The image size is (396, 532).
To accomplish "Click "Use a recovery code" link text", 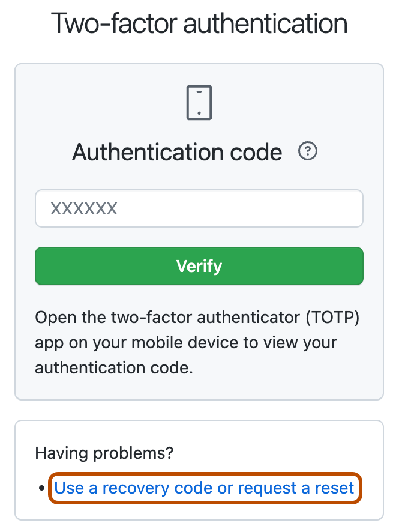I will point(133,488).
